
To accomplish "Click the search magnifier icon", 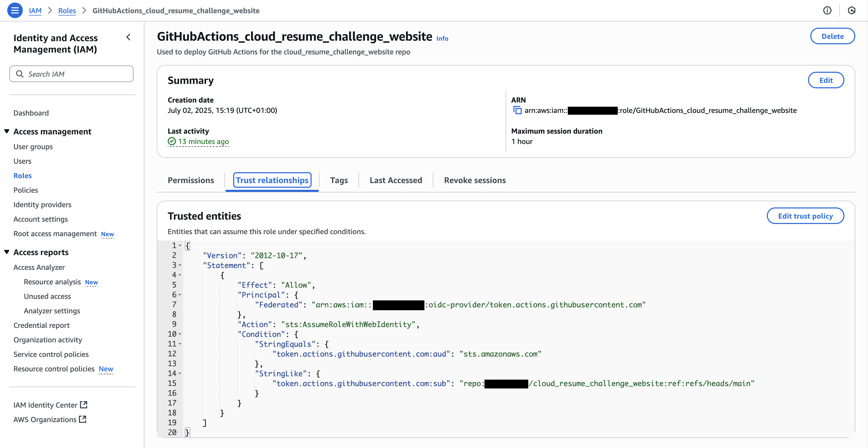I will click(x=20, y=74).
